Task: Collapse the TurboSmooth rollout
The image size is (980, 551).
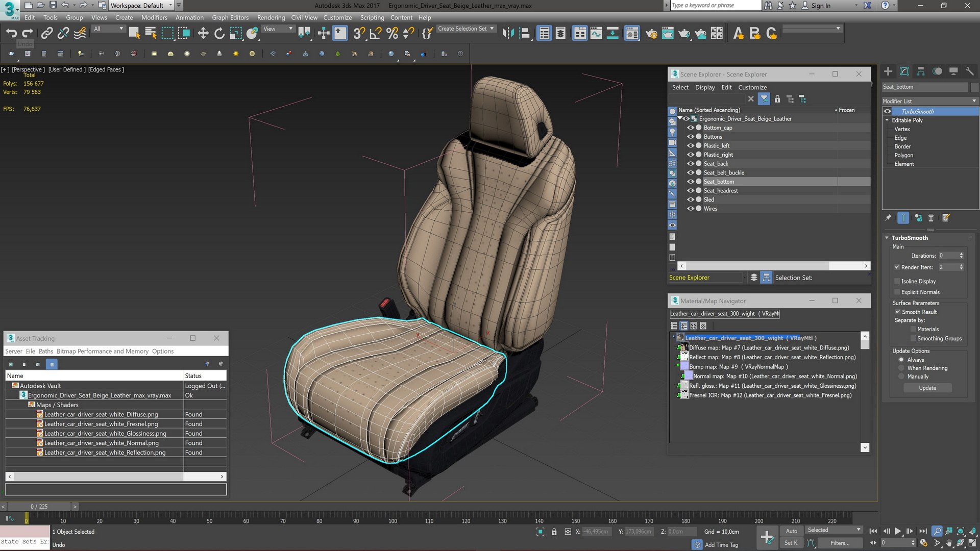Action: click(x=887, y=238)
